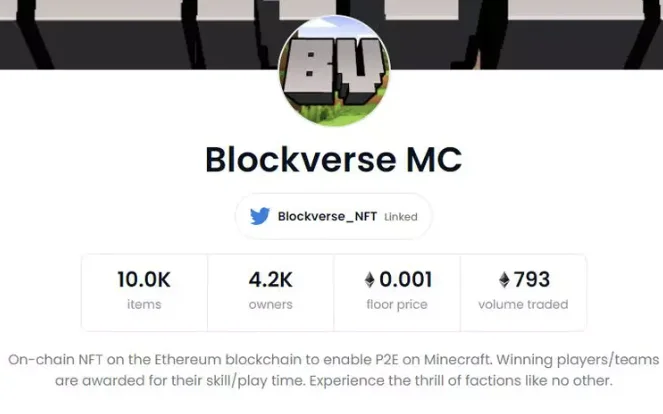663x414 pixels.
Task: Click the 793 volume traded value
Action: (x=531, y=280)
